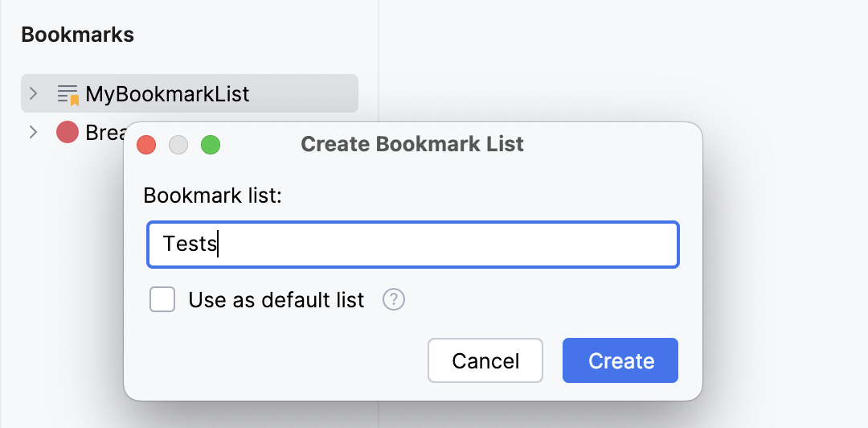Click the MyBookmarkList bookmark list icon

click(x=68, y=94)
